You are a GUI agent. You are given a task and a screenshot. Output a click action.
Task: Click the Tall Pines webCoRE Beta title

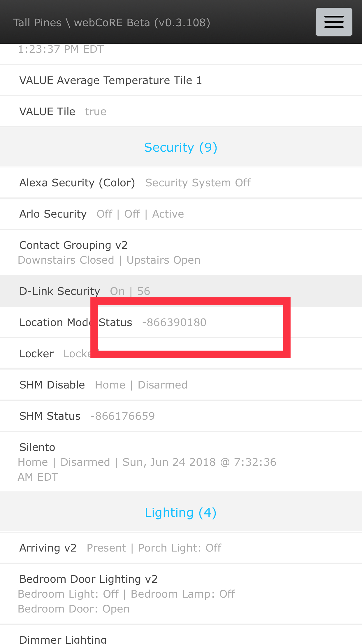pos(112,22)
